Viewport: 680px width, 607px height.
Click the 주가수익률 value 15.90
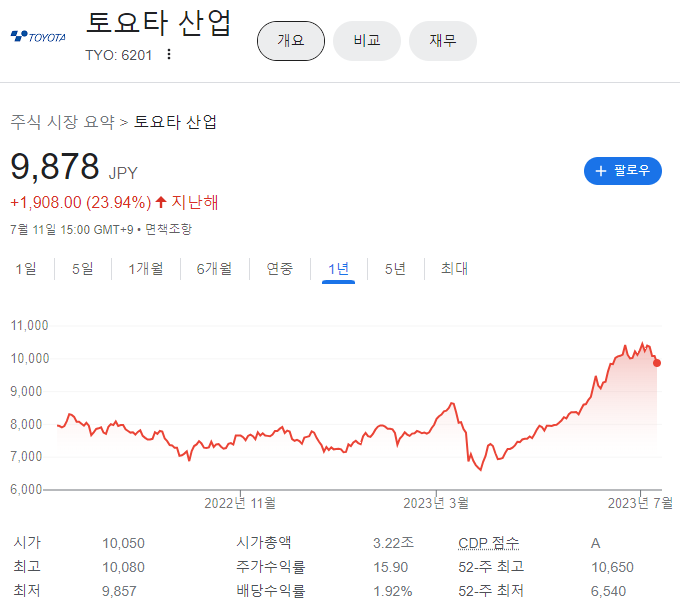pyautogui.click(x=390, y=567)
